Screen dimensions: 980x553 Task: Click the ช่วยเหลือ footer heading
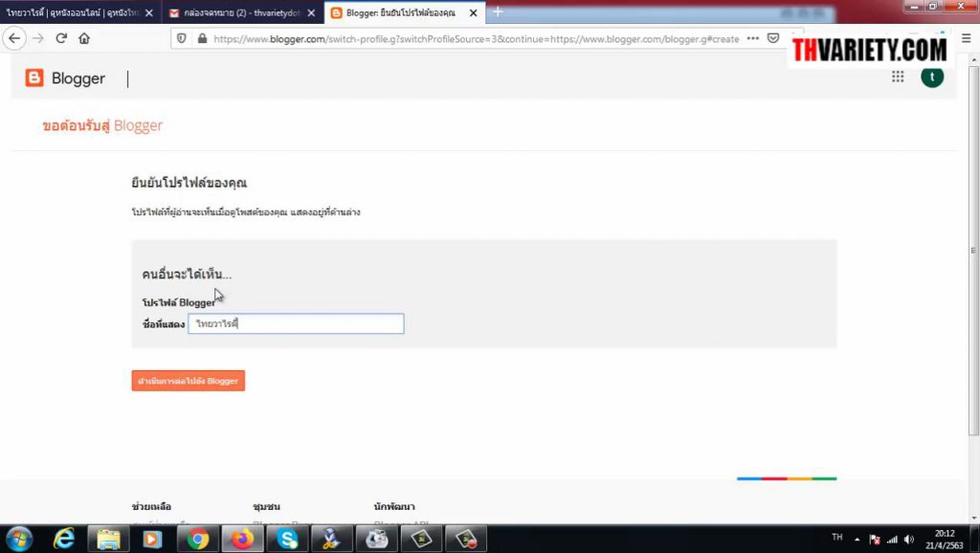[x=151, y=506]
